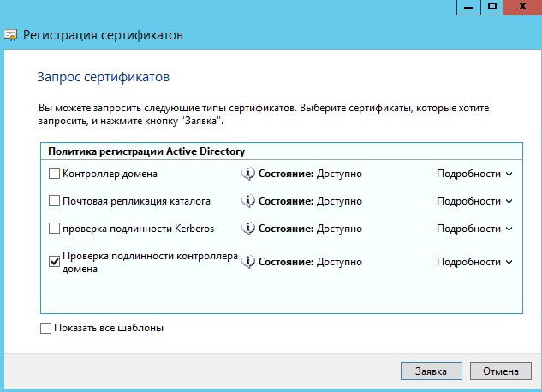Image resolution: width=542 pixels, height=392 pixels.
Task: Click the Регистрация сертификатов window title
Action: pos(103,35)
